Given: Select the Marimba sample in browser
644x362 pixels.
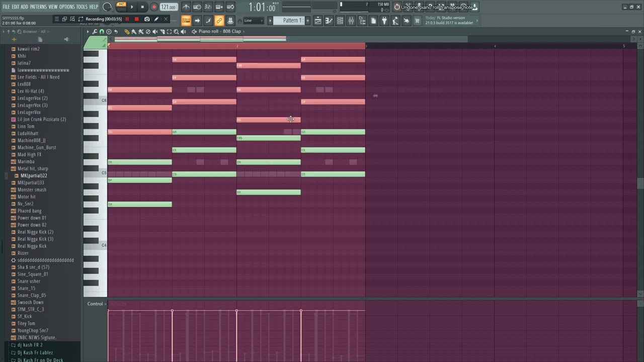Looking at the screenshot, I should pyautogui.click(x=26, y=161).
